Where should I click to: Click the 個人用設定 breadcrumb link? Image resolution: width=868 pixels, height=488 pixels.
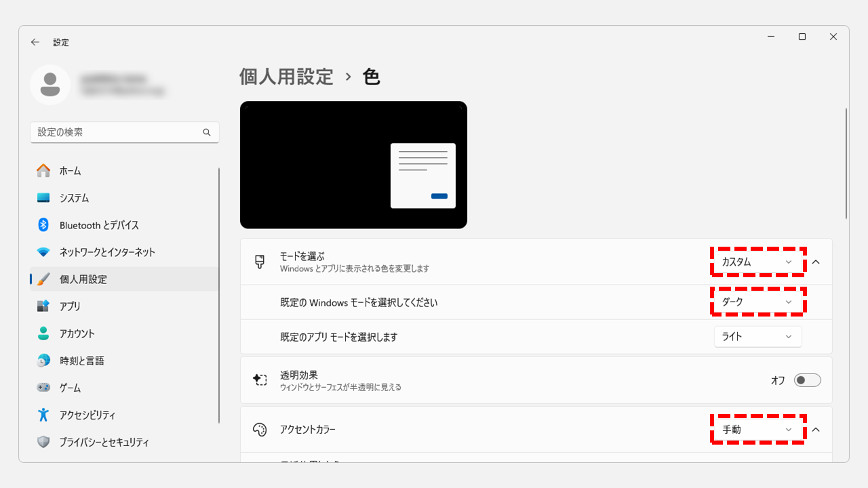286,77
